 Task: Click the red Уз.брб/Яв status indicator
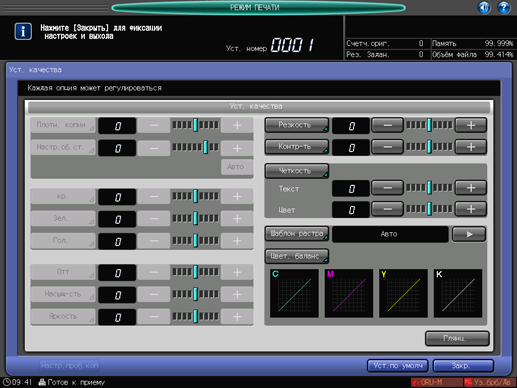tap(490, 382)
